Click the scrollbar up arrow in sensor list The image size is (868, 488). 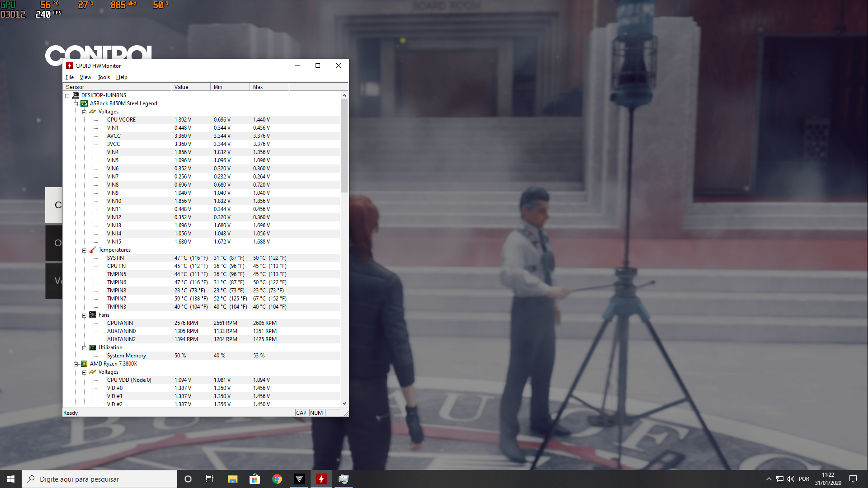click(x=344, y=95)
